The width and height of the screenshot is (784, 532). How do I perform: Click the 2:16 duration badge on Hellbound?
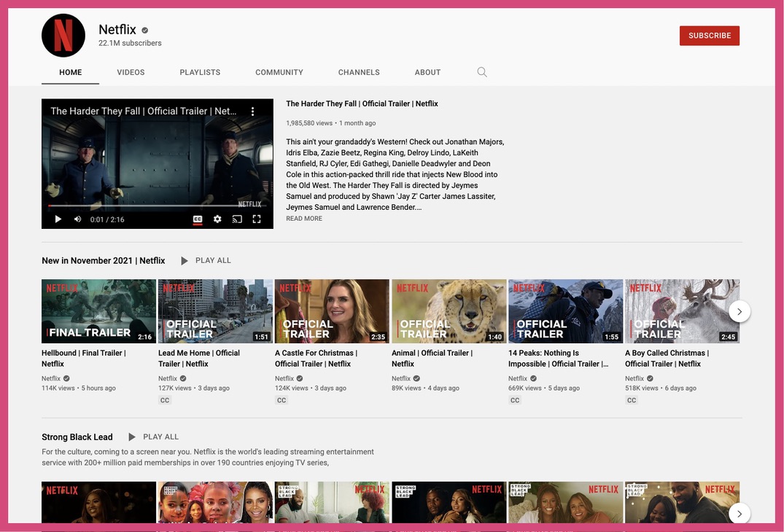[145, 337]
